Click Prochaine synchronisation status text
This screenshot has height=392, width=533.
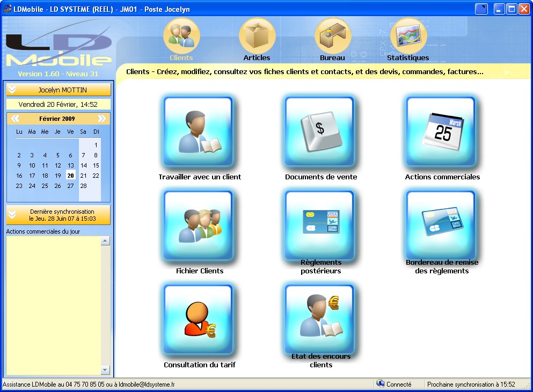471,384
